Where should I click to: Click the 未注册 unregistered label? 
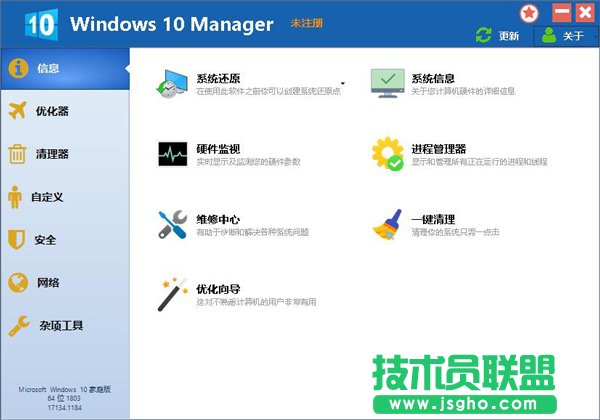[x=307, y=23]
